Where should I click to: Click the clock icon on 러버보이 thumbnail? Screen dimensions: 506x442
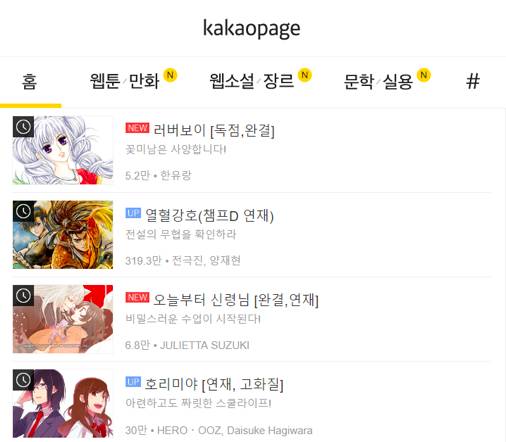tap(23, 127)
